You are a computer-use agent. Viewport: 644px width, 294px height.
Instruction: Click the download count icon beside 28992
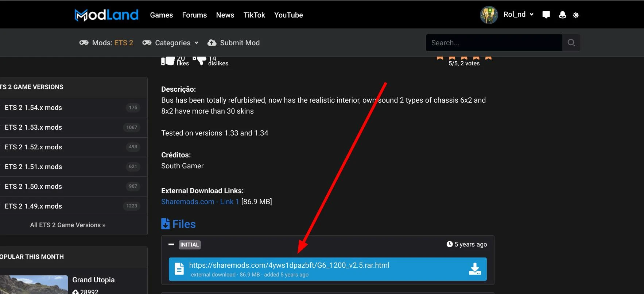75,292
